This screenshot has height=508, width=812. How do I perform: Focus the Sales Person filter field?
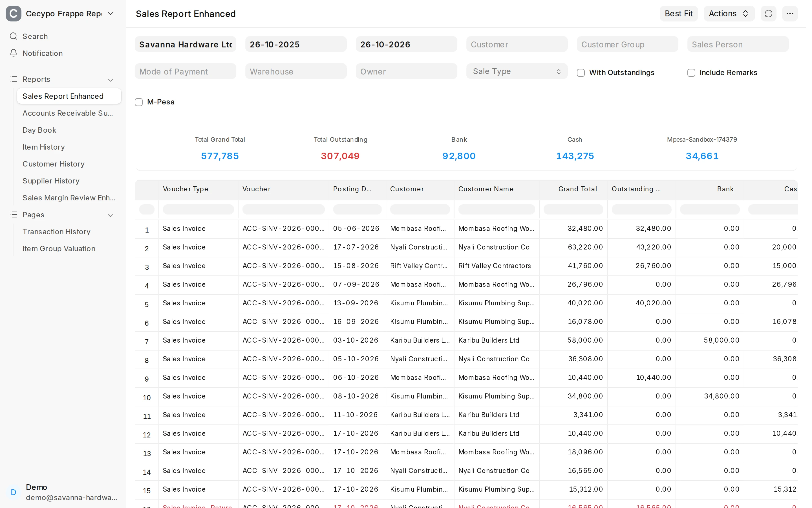738,44
